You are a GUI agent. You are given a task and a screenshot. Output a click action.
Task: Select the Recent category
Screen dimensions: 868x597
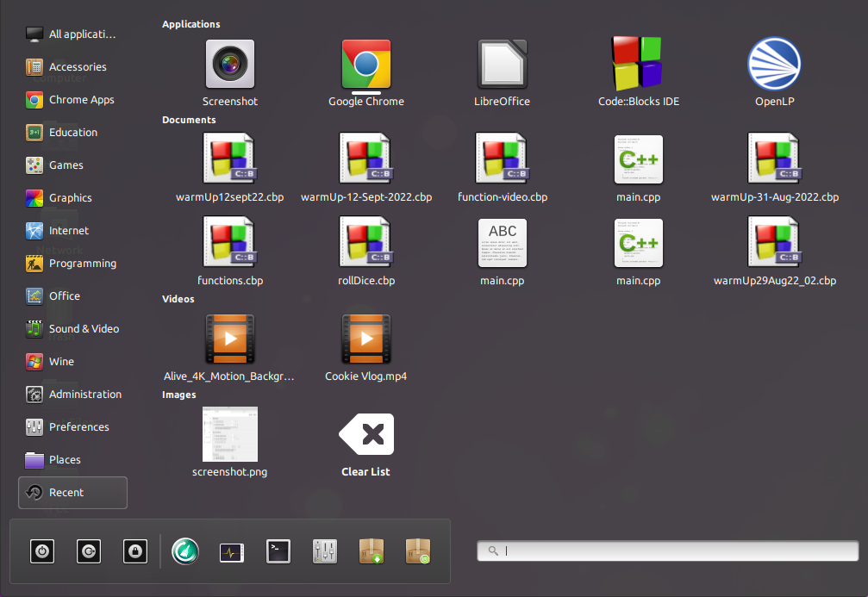tap(72, 493)
